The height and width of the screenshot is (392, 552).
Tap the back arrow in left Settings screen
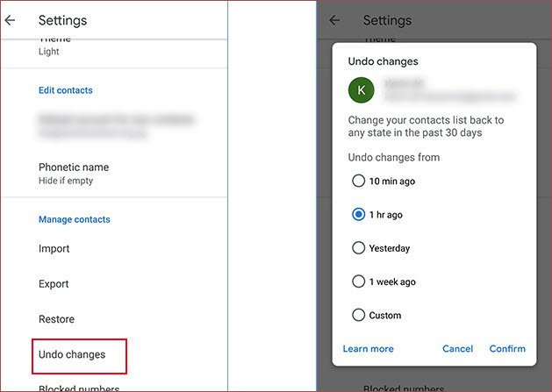[x=11, y=20]
